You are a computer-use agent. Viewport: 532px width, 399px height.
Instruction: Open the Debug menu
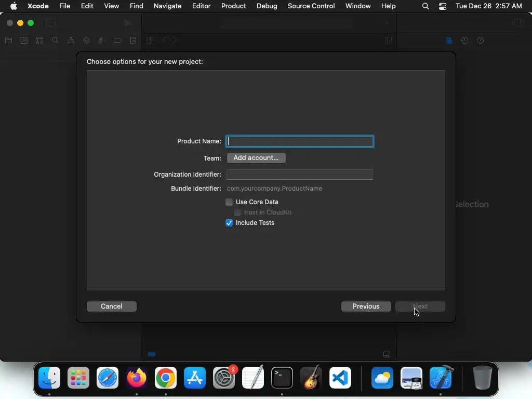click(x=267, y=6)
